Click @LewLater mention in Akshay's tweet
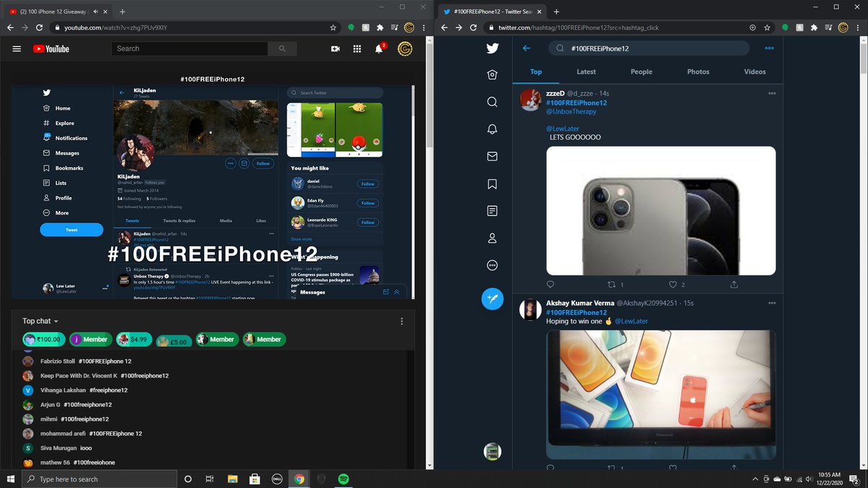The width and height of the screenshot is (868, 488). tap(631, 321)
